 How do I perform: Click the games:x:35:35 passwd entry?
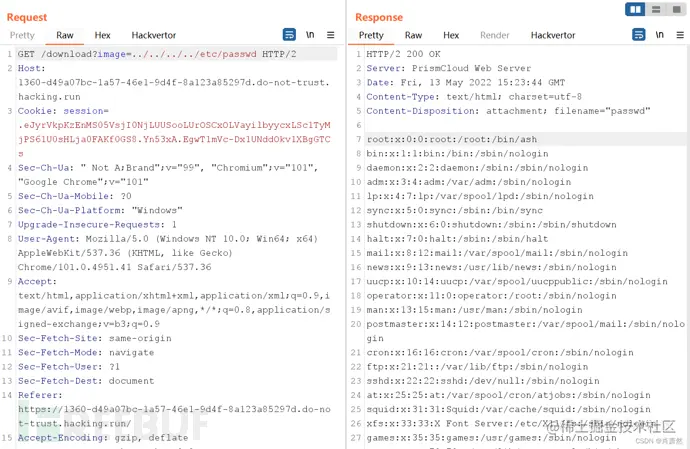tap(491, 438)
